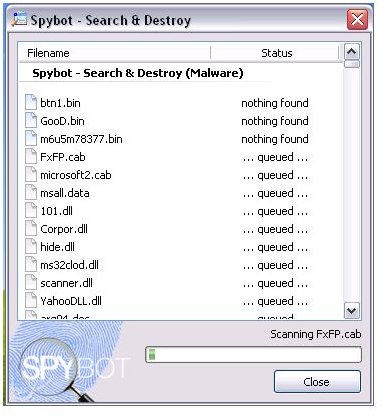Select the scanner.dll filename
Image resolution: width=386 pixels, height=418 pixels.
pyautogui.click(x=66, y=283)
